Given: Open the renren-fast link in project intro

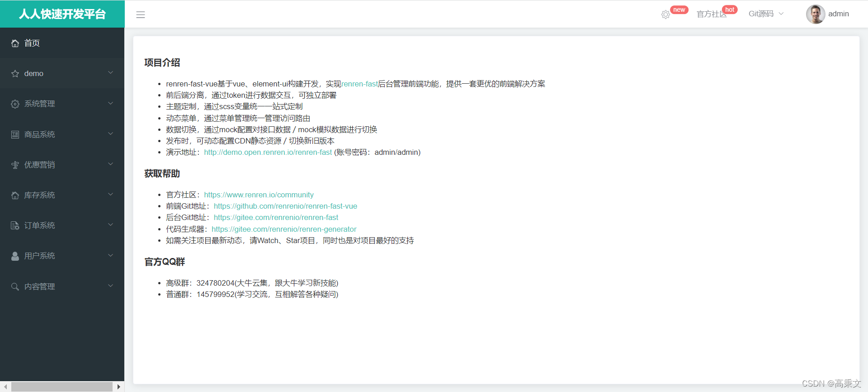Looking at the screenshot, I should pos(359,84).
